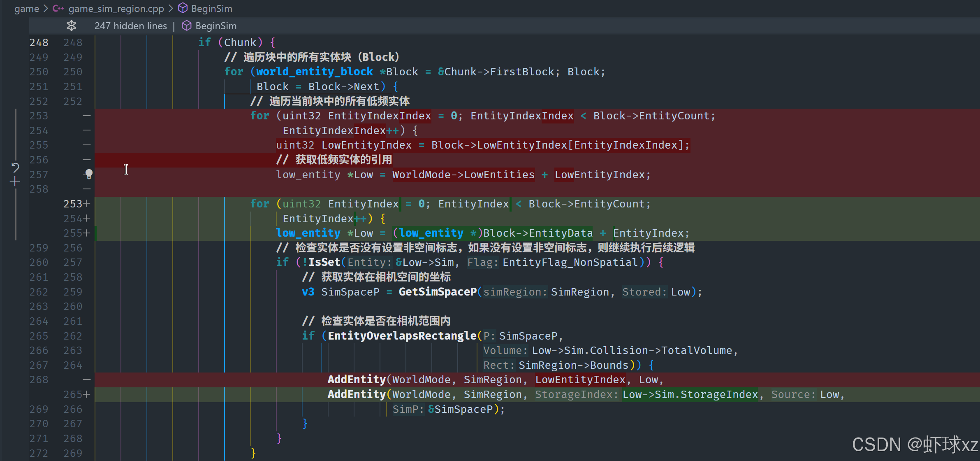
Task: Click the EntityOverlapsRectangle function call
Action: pyautogui.click(x=401, y=336)
